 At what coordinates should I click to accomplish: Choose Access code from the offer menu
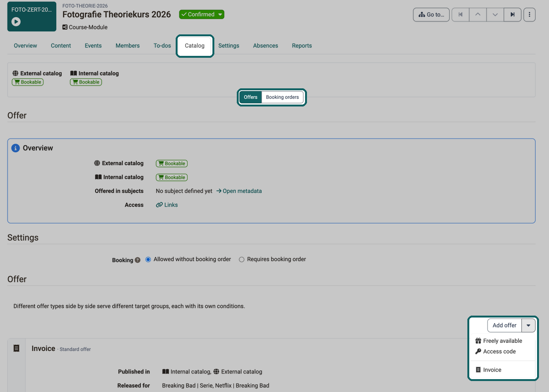click(x=496, y=351)
